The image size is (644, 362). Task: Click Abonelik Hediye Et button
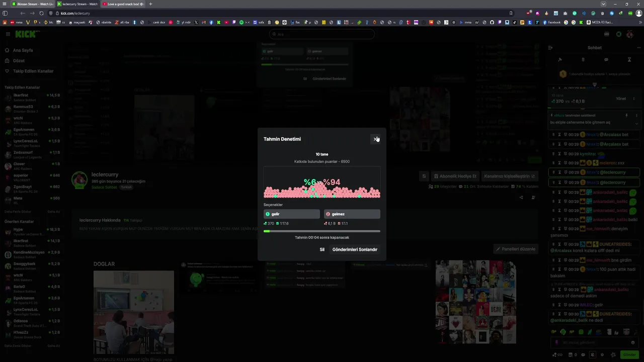(455, 176)
